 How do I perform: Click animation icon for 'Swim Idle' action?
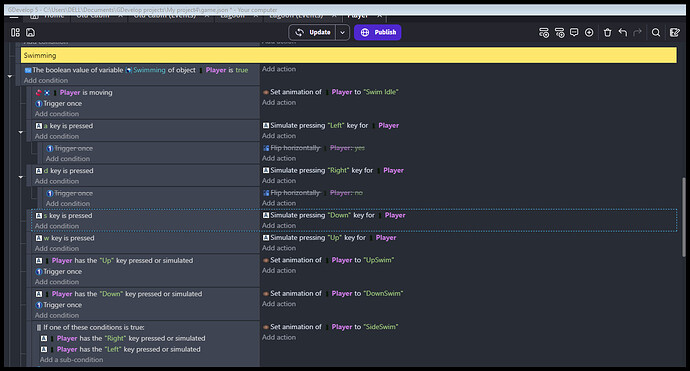pos(266,92)
